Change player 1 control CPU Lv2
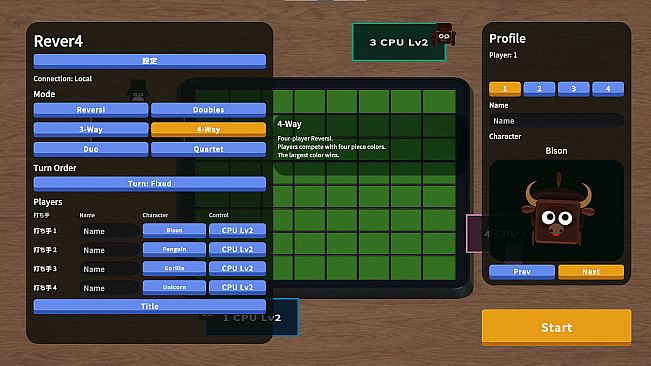The width and height of the screenshot is (651, 366). pos(237,231)
